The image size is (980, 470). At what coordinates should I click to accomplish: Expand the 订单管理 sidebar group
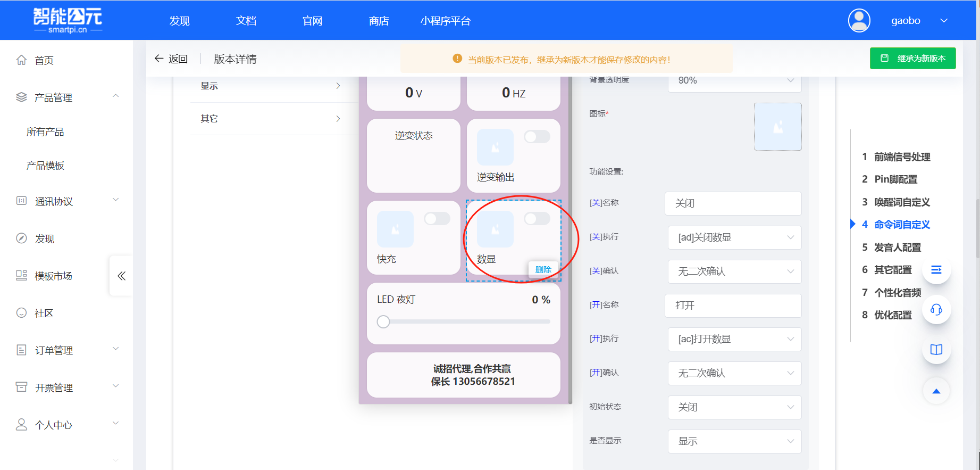coord(115,349)
